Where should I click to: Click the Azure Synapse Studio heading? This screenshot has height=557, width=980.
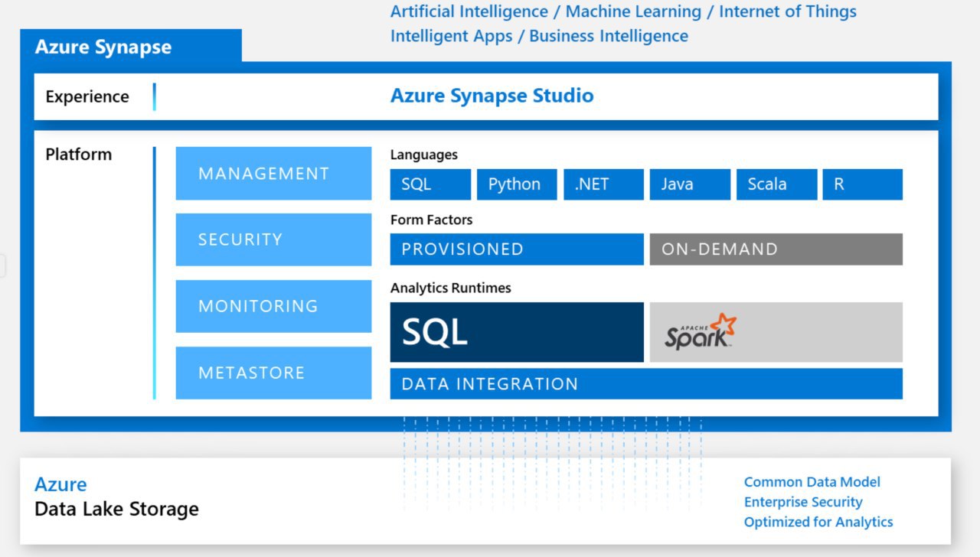492,96
